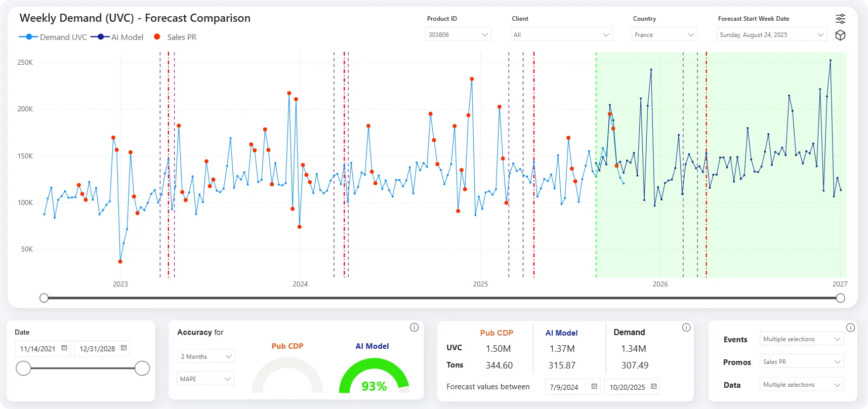
Task: Open info icon in Accuracy panel
Action: [x=414, y=328]
